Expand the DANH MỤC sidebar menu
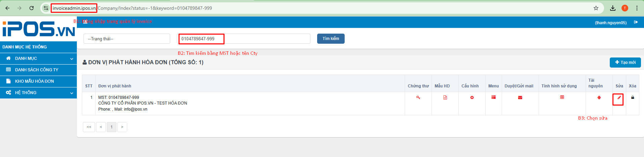The width and height of the screenshot is (644, 157). click(38, 58)
